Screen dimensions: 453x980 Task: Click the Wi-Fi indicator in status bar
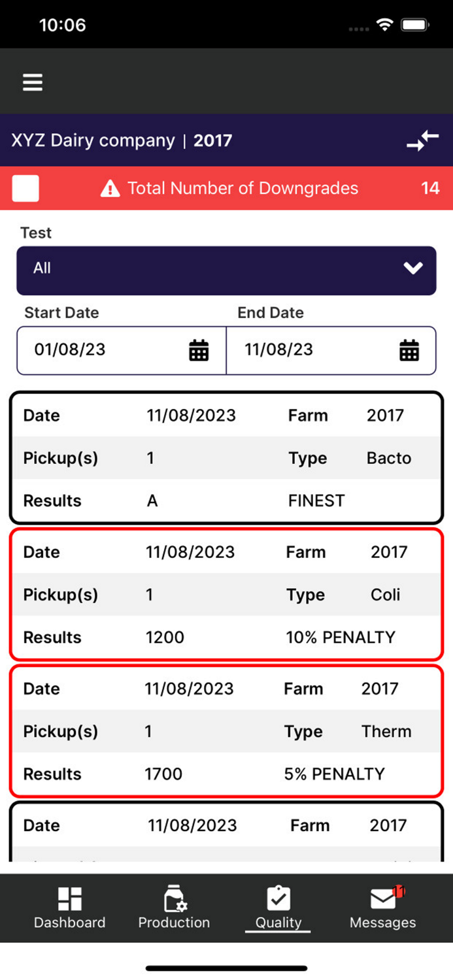[384, 24]
